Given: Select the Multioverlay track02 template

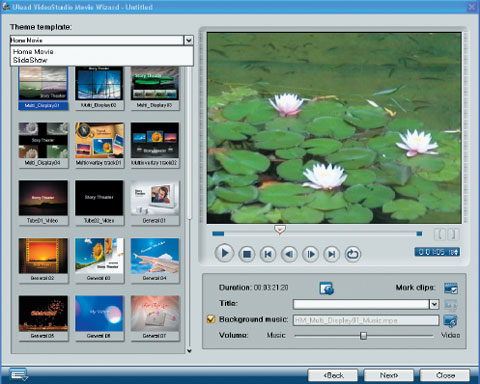Looking at the screenshot, I should pyautogui.click(x=155, y=145).
